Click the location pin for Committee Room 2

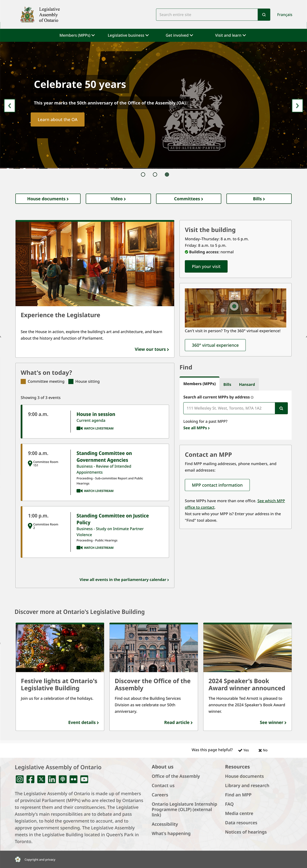(30, 526)
